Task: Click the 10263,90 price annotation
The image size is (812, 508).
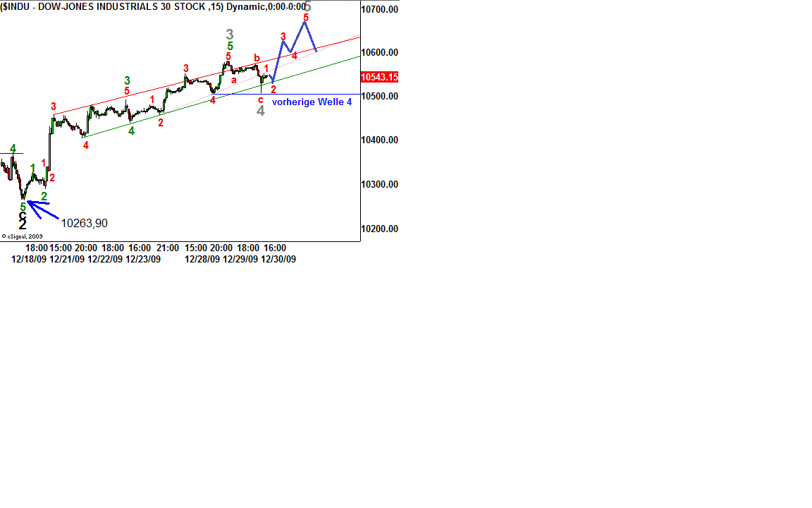Action: [84, 223]
